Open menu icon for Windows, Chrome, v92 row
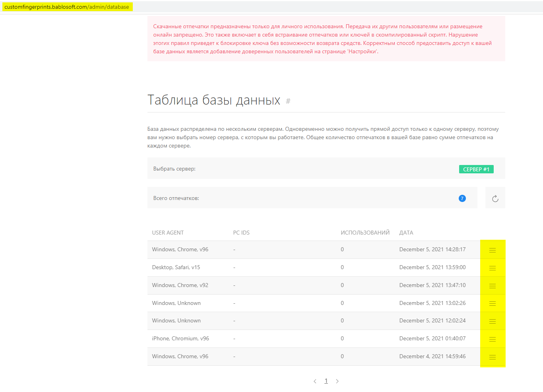 tap(492, 286)
